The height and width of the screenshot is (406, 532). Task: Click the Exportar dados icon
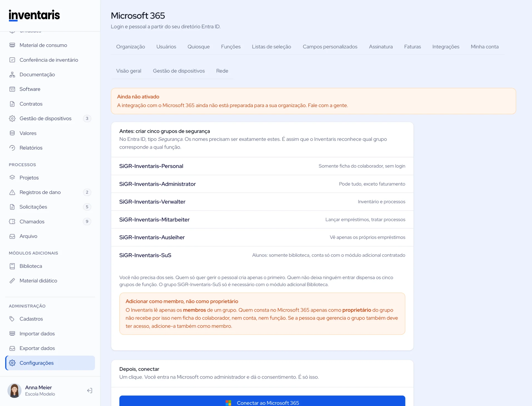(12, 348)
